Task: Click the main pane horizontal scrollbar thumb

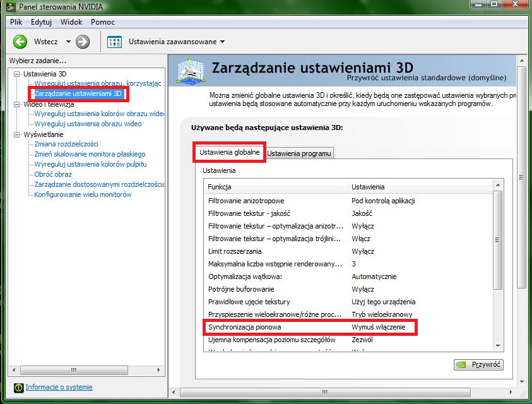Action: coord(325,393)
